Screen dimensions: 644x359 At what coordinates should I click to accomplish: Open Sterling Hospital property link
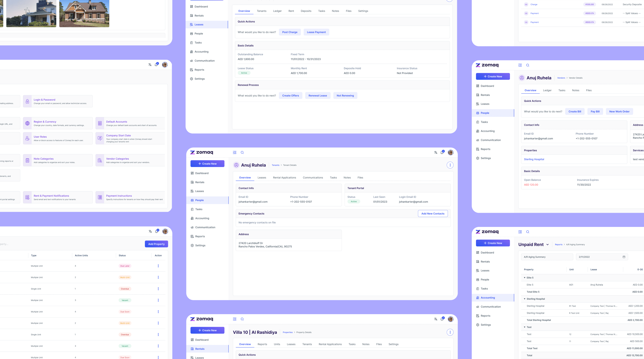pos(534,159)
